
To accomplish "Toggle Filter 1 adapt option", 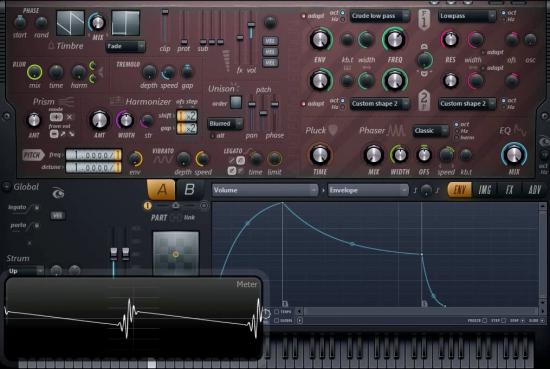I will [304, 16].
